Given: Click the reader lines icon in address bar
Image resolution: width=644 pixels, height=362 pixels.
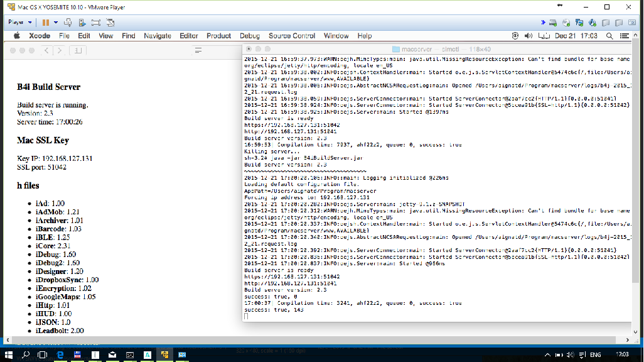Looking at the screenshot, I should [x=198, y=50].
